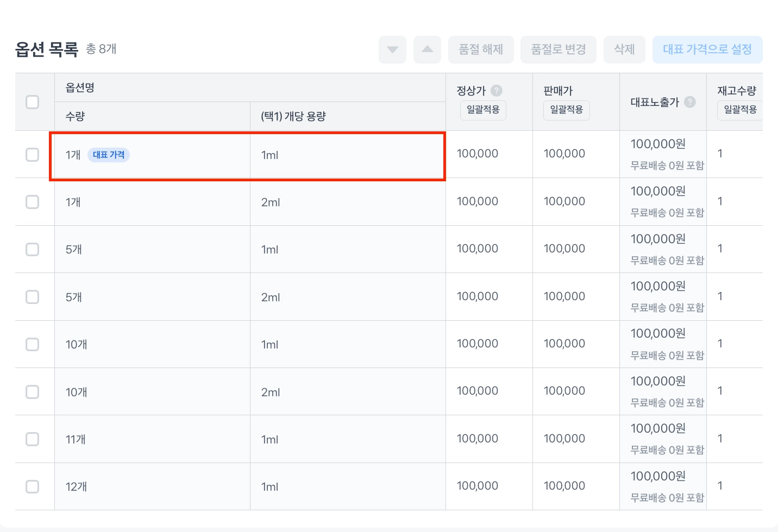Check the box for the 1개 2ml option
Screen dimensions: 778x532
click(33, 202)
